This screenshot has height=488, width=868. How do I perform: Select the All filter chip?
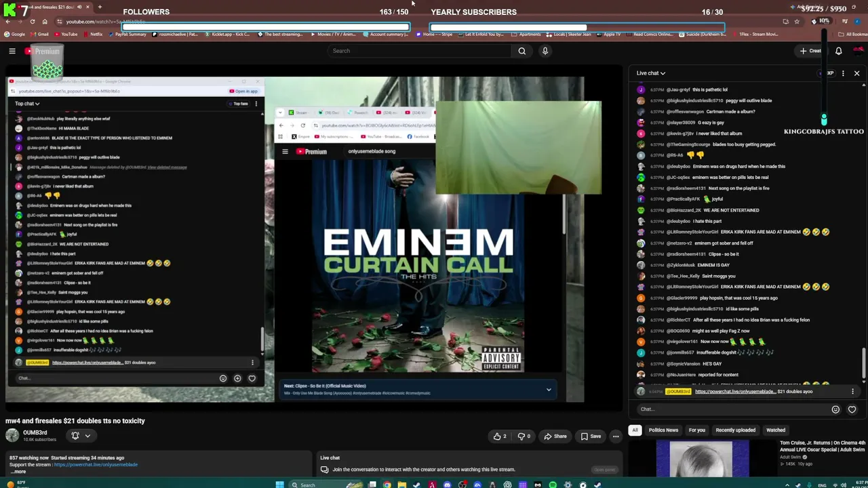point(635,430)
